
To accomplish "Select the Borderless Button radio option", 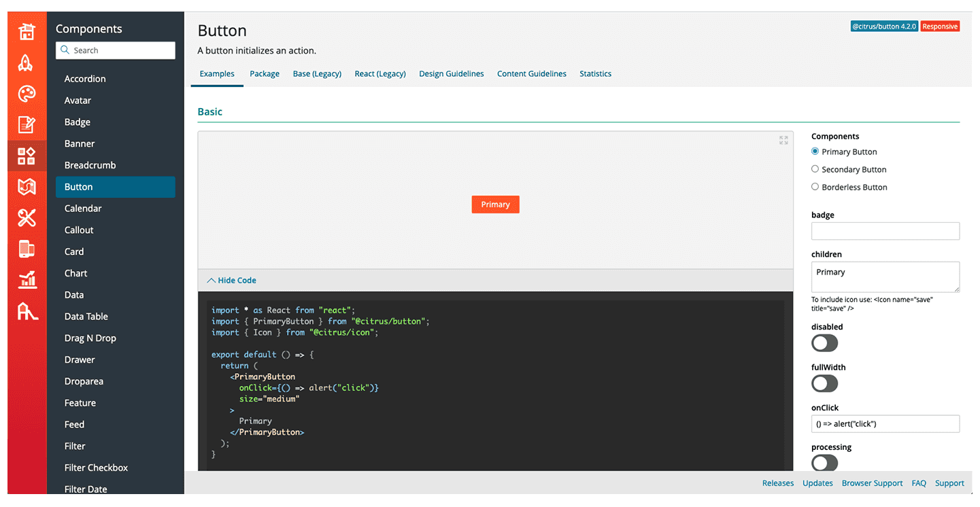I will (815, 187).
